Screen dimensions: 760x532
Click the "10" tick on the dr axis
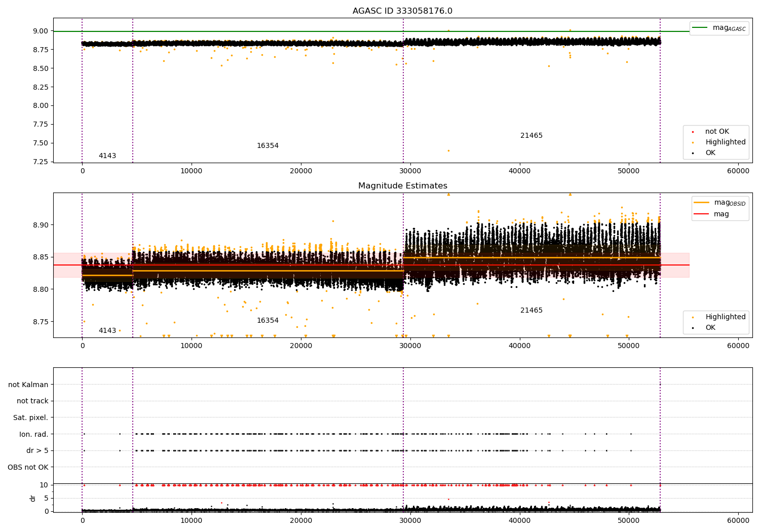click(x=44, y=485)
